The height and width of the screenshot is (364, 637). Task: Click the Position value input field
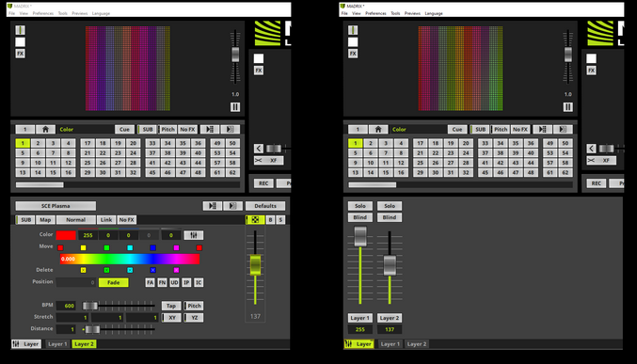[76, 282]
